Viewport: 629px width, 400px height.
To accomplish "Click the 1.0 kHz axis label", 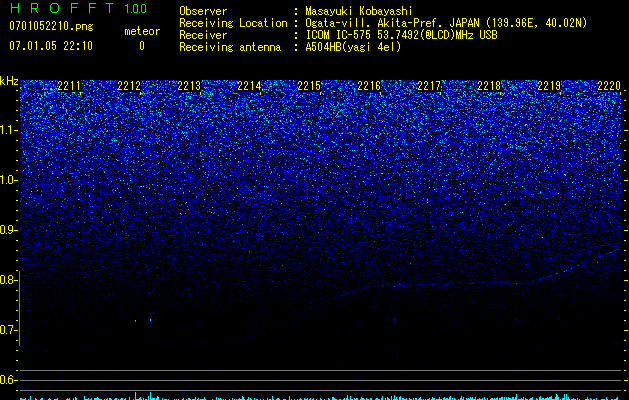I will (9, 180).
